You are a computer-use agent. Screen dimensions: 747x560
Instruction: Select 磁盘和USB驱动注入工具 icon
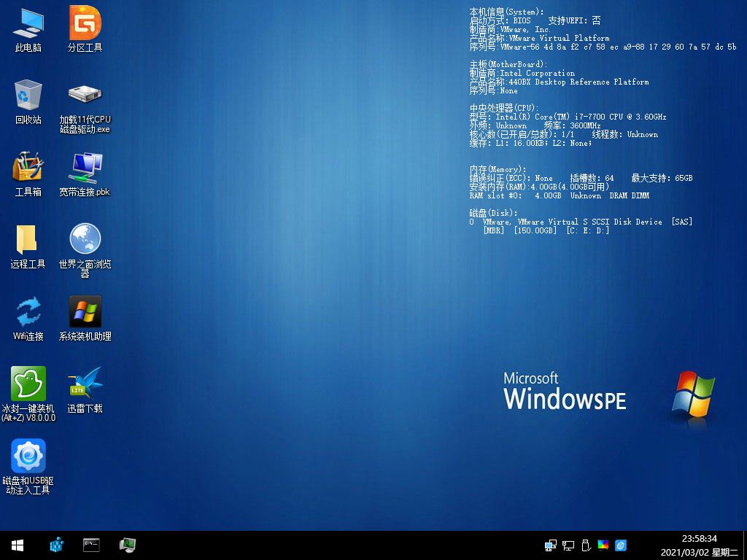click(x=28, y=466)
